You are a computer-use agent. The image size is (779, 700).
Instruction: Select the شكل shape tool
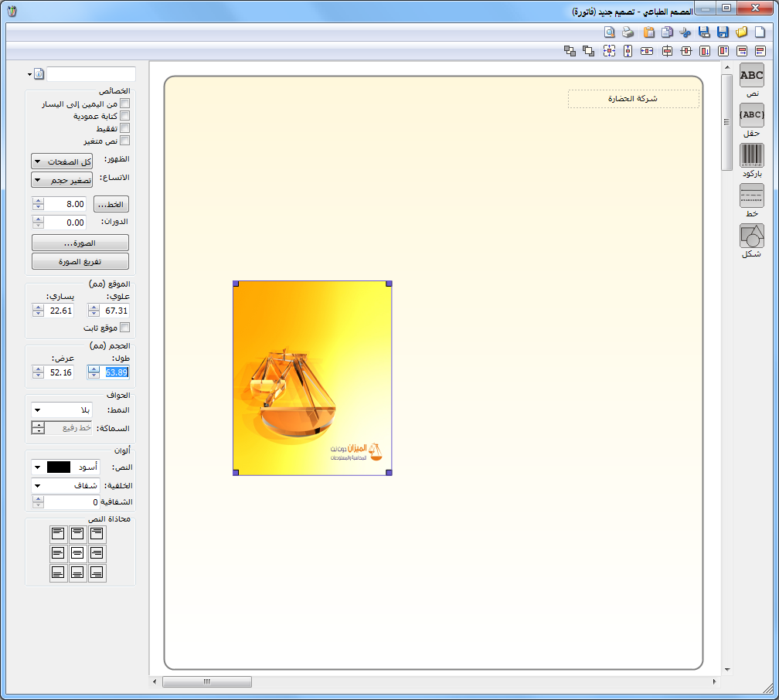coord(752,236)
